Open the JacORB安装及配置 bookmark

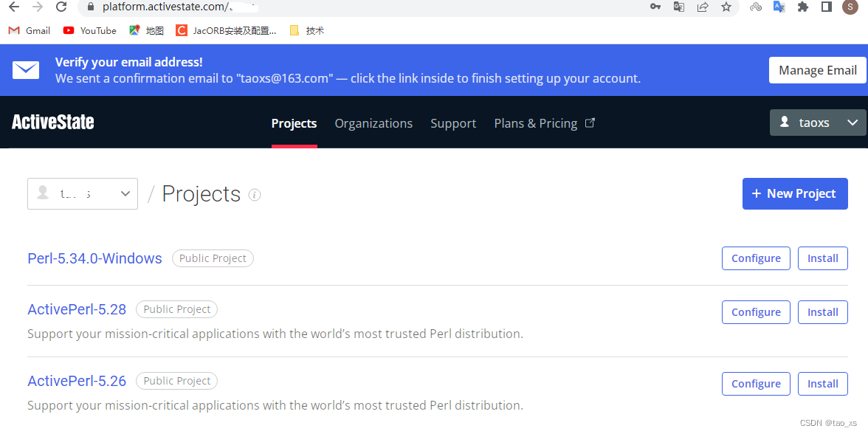click(x=226, y=30)
